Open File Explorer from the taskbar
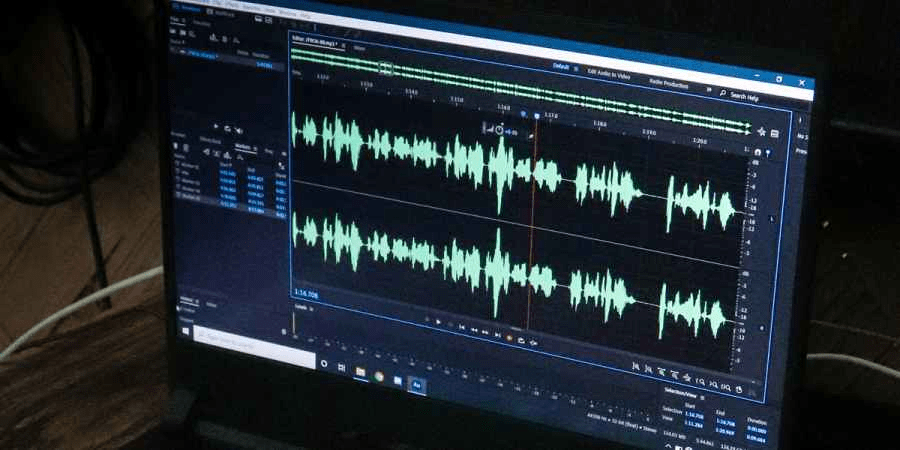The image size is (900, 450). click(360, 371)
